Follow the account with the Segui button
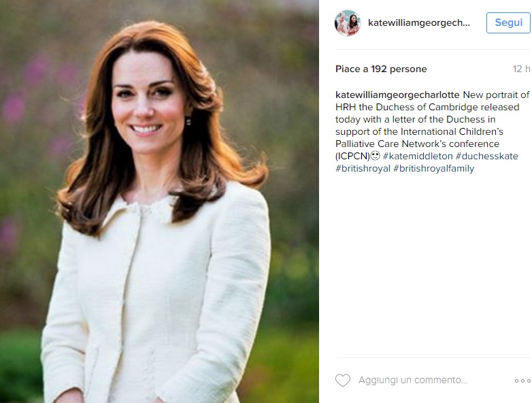This screenshot has width=532, height=403. 508,22
